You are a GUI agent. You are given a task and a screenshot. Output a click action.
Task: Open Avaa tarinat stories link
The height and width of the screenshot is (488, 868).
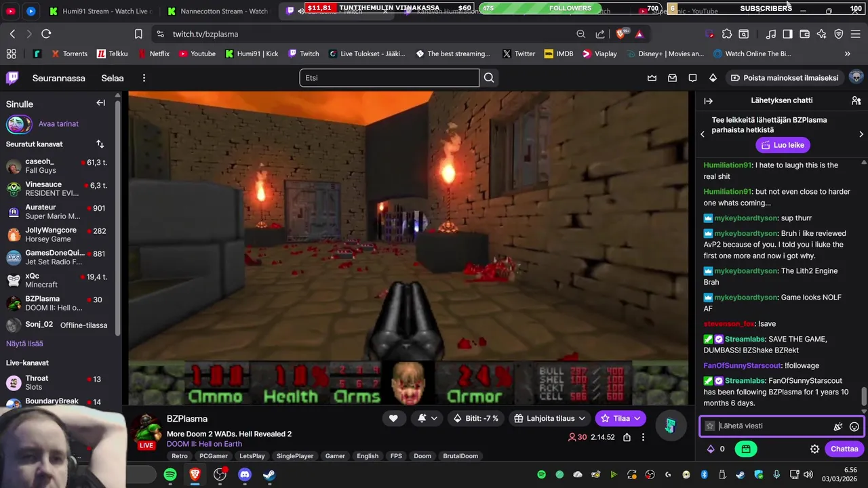pos(58,124)
